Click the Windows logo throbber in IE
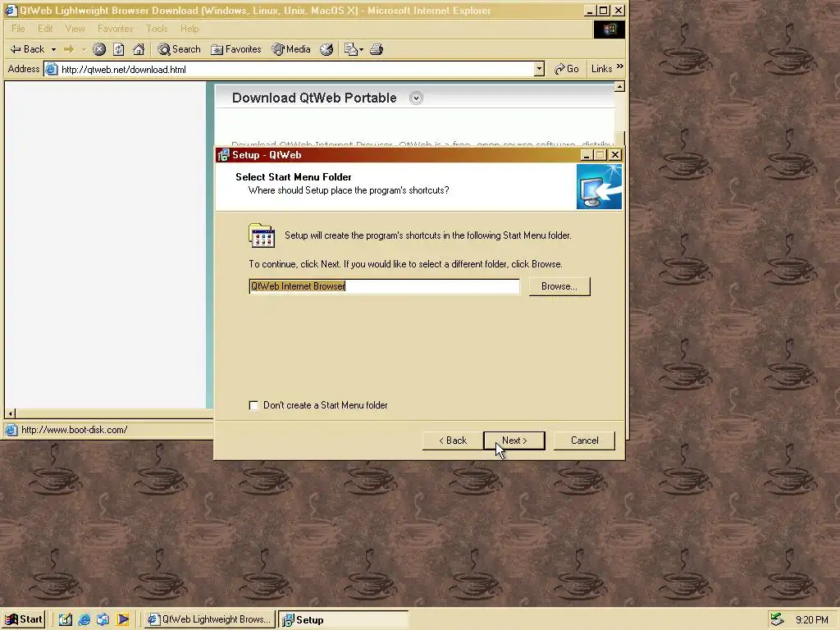The height and width of the screenshot is (630, 840). 609,30
